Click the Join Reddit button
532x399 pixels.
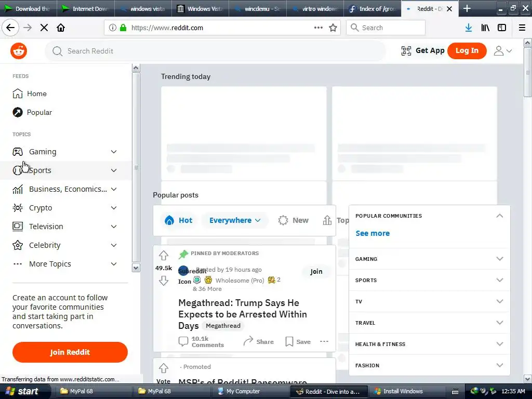point(70,352)
